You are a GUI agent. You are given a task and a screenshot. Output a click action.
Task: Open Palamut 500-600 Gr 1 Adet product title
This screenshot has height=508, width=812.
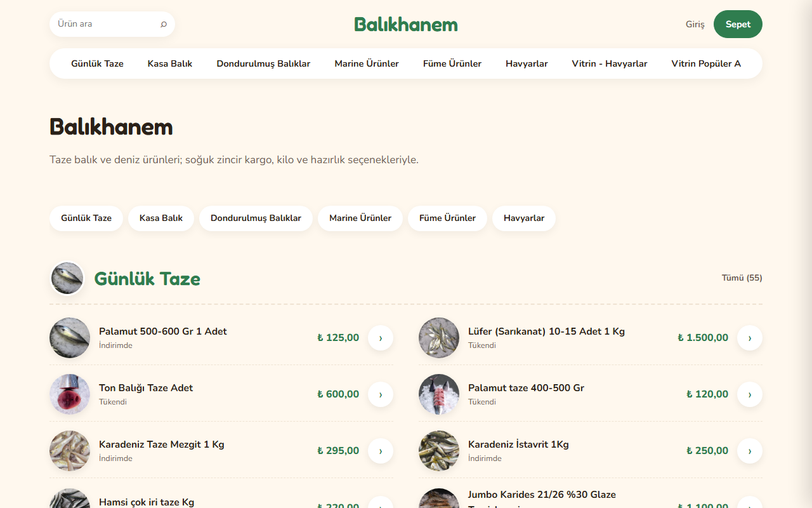[163, 331]
